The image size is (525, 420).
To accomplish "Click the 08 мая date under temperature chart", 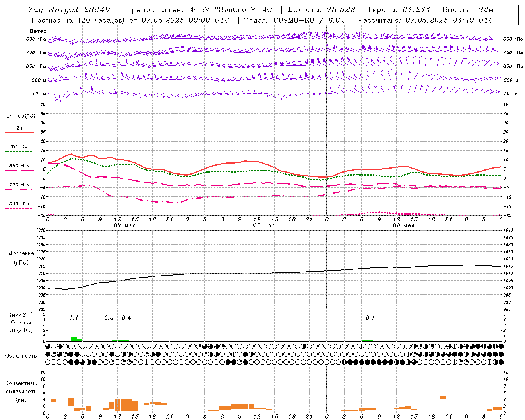I will coord(264,226).
